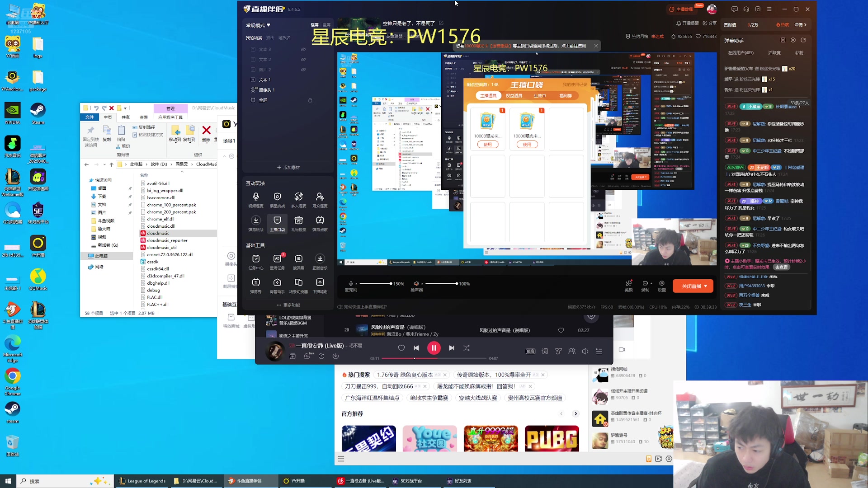868x488 pixels.
Task: Switch to 福利券 tab in pocket
Action: pos(566,96)
